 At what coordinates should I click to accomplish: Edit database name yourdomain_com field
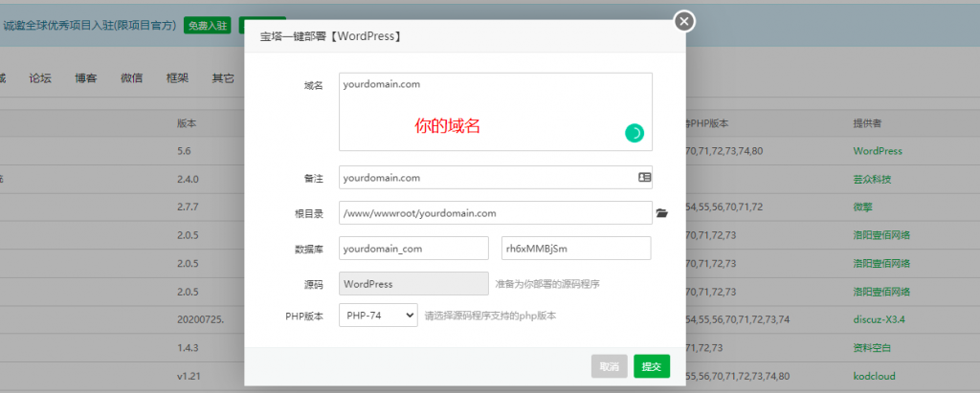(x=413, y=248)
